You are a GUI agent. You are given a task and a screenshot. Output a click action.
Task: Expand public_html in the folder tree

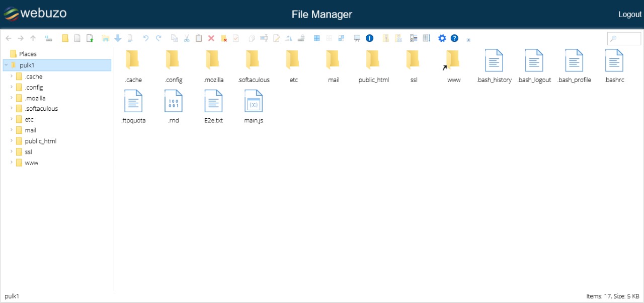tap(11, 141)
